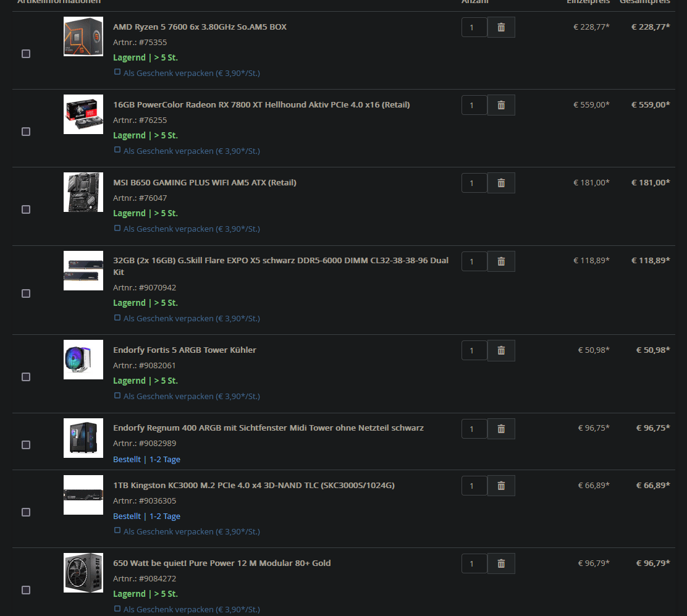The width and height of the screenshot is (687, 616).
Task: Tick the Endorfy Fortis 5 row checkbox
Action: 26,377
